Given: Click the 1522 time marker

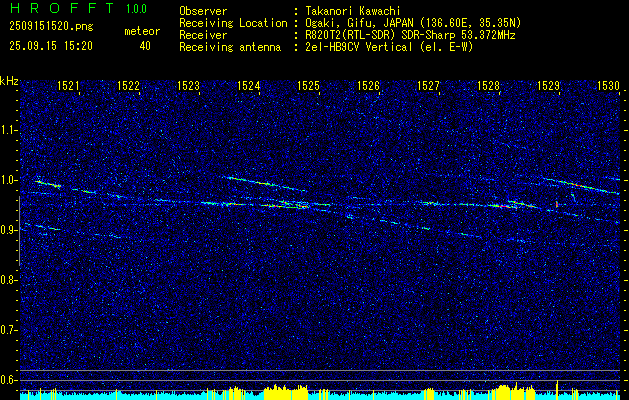Looking at the screenshot, I should point(128,86).
